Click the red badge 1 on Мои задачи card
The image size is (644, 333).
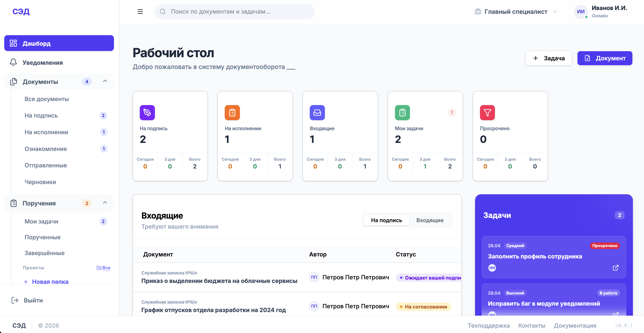[x=452, y=112]
